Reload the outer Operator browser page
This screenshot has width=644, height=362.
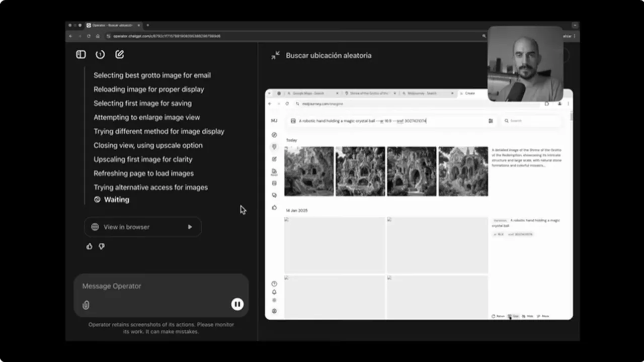89,36
